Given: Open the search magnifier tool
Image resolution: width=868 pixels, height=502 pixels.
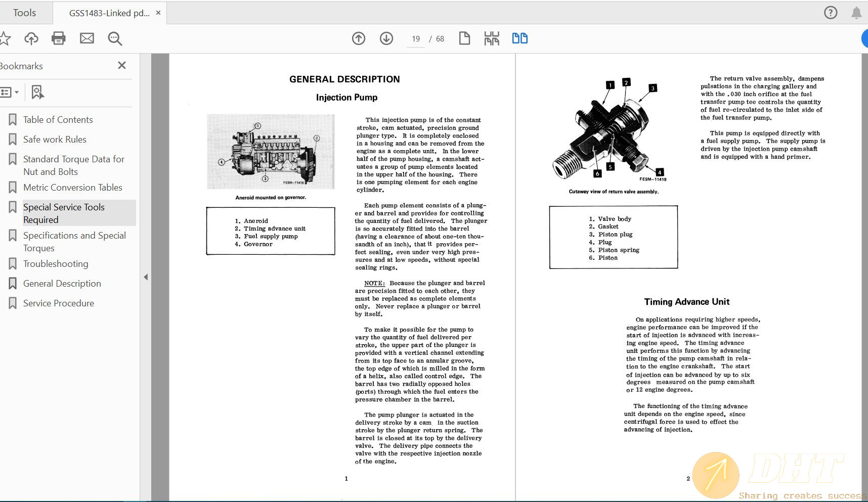Looking at the screenshot, I should pyautogui.click(x=115, y=38).
